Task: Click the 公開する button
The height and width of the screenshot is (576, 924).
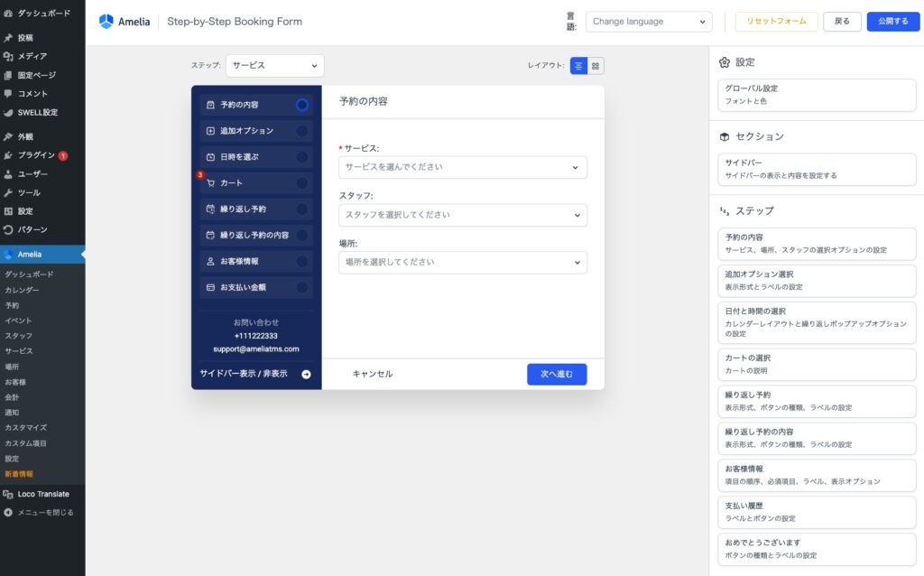Action: (x=892, y=22)
